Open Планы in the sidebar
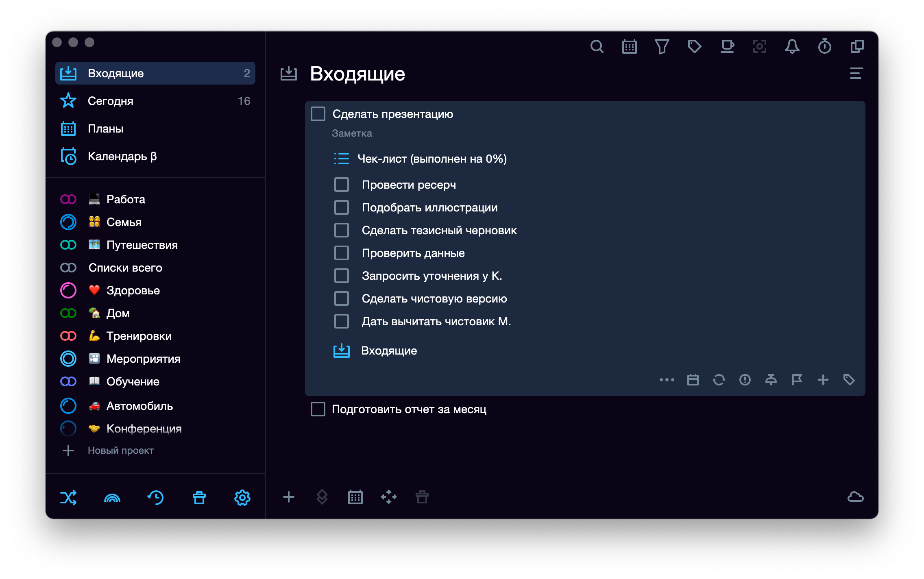 click(x=155, y=128)
